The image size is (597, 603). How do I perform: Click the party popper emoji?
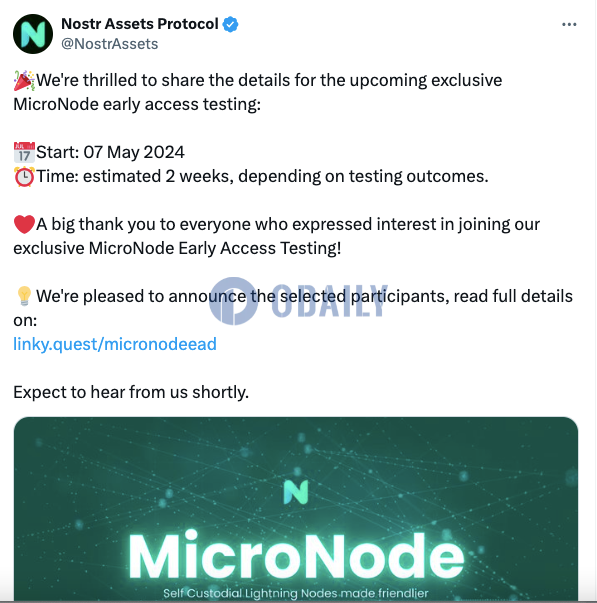tap(24, 80)
